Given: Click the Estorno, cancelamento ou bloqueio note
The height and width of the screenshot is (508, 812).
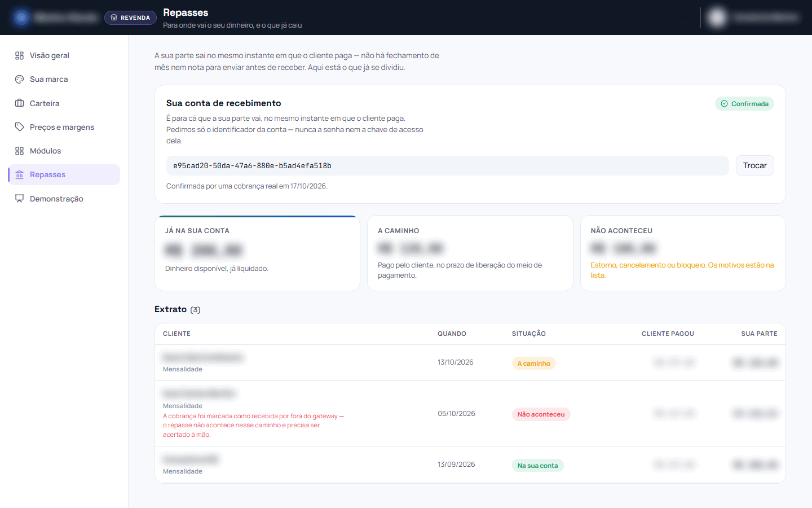Looking at the screenshot, I should (x=682, y=270).
